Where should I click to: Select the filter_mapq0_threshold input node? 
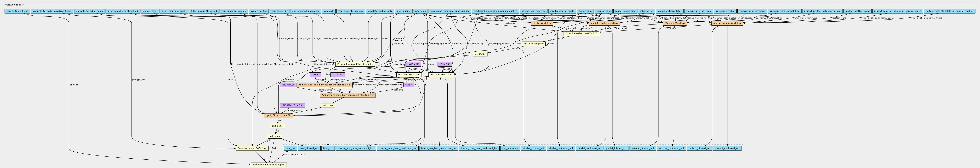click(x=204, y=11)
